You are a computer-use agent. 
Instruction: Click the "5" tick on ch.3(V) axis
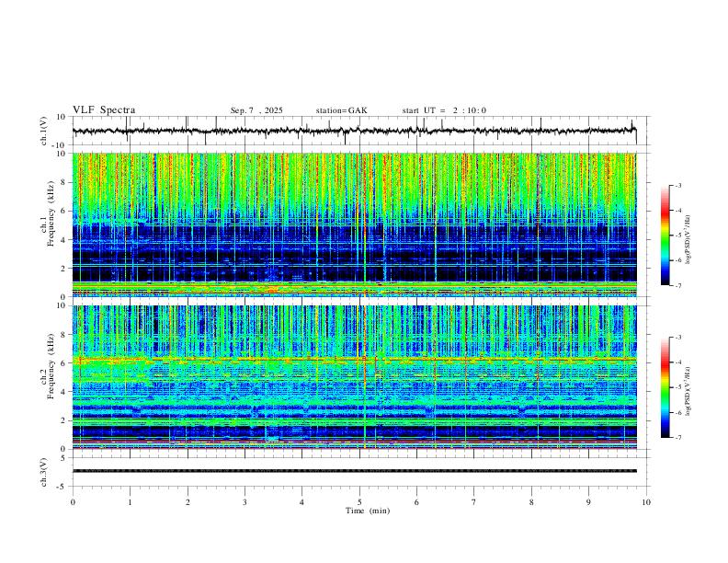point(64,457)
